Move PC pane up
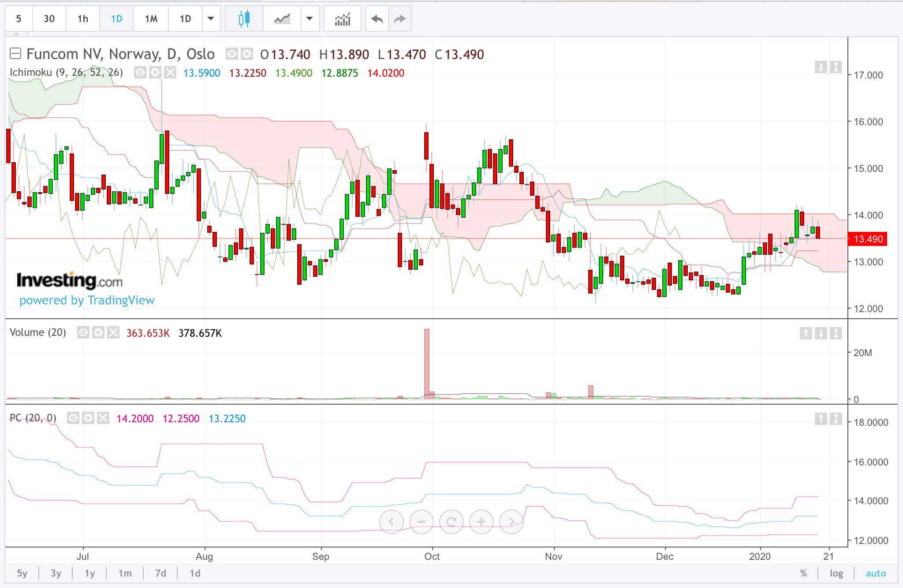Screen dimensions: 903x588 click(x=821, y=418)
